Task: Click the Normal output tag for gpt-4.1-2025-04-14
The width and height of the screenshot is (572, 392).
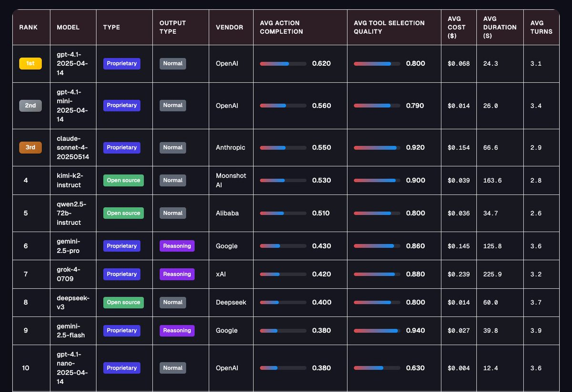Action: click(173, 63)
